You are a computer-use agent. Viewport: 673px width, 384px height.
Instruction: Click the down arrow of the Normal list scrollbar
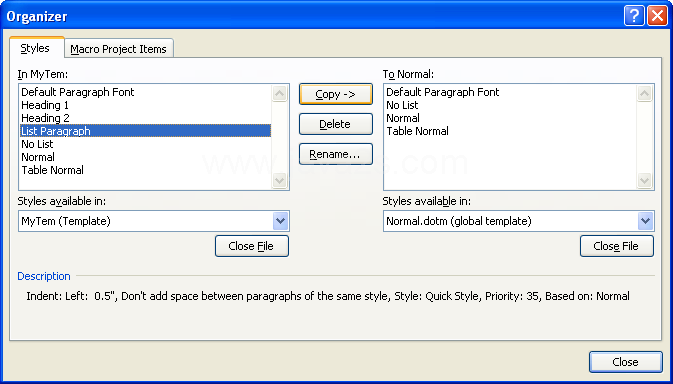point(644,180)
